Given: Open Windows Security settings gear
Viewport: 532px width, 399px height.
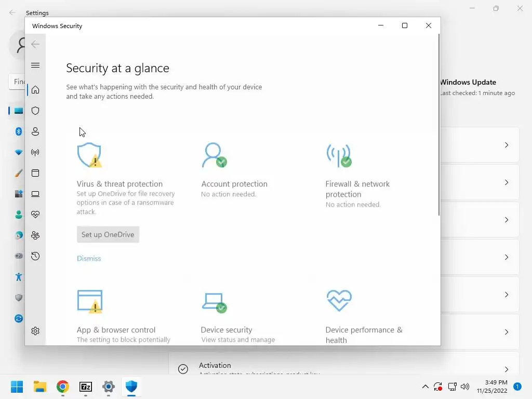Looking at the screenshot, I should (35, 331).
